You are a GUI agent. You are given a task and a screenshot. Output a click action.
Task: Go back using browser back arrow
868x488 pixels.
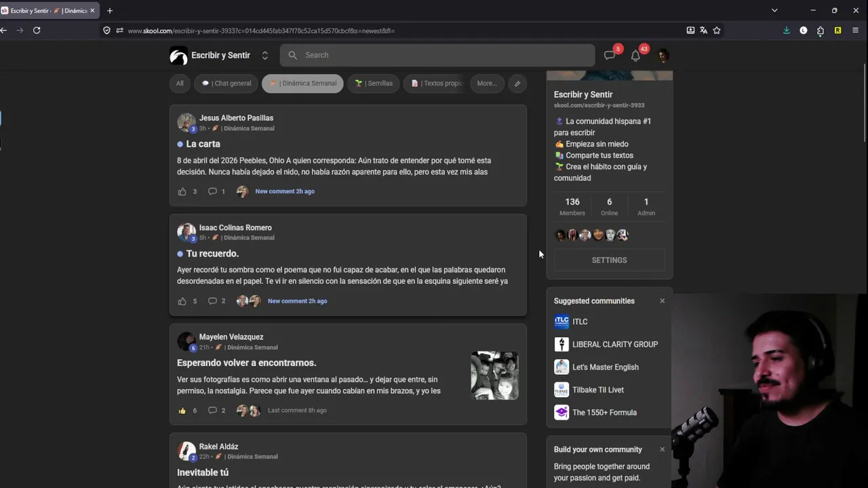[4, 30]
